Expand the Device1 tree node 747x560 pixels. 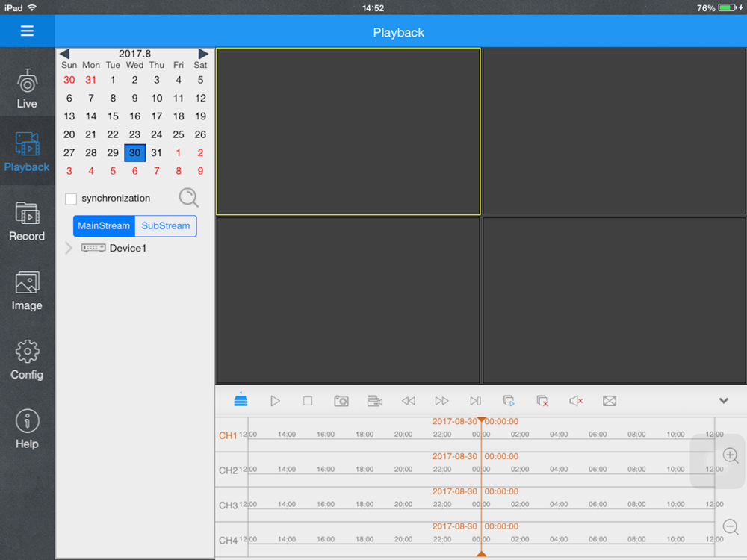[x=69, y=248]
